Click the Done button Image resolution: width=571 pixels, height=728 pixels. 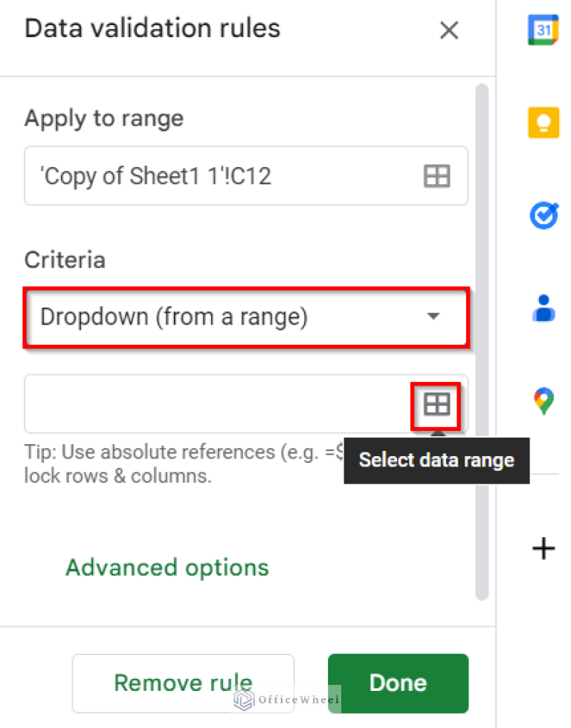pos(398,683)
